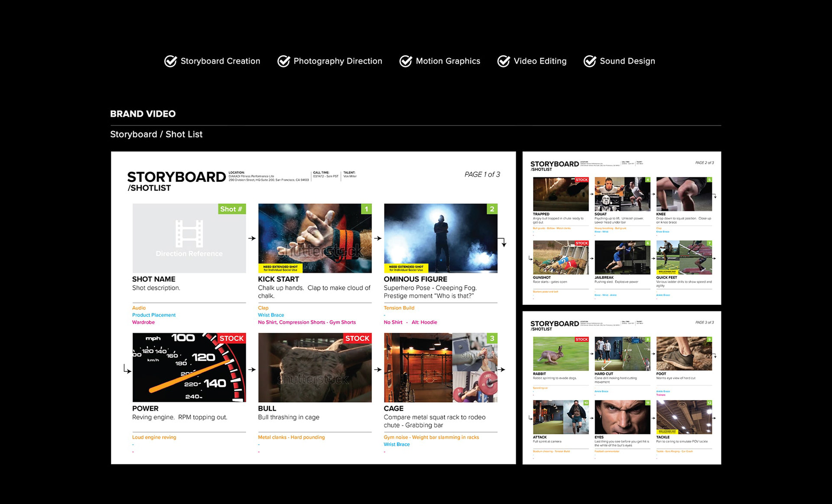
Task: Click the green number 3 badge on Cage
Action: (x=492, y=338)
